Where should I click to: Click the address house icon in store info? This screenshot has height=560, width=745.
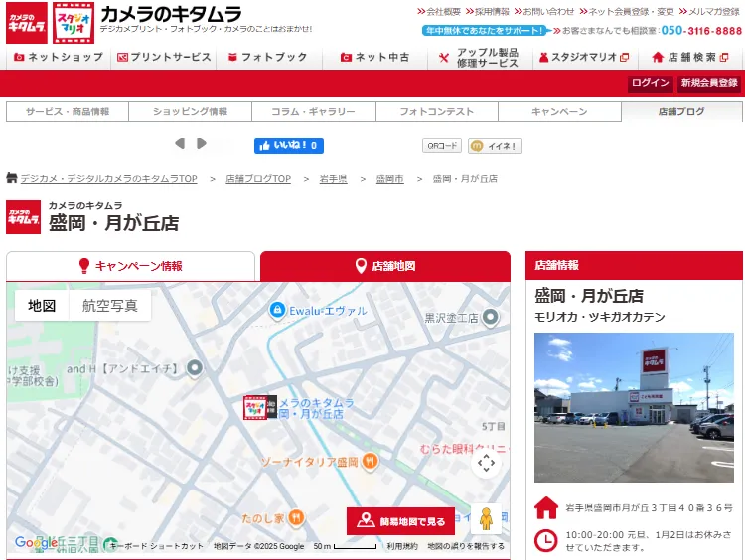click(x=546, y=507)
